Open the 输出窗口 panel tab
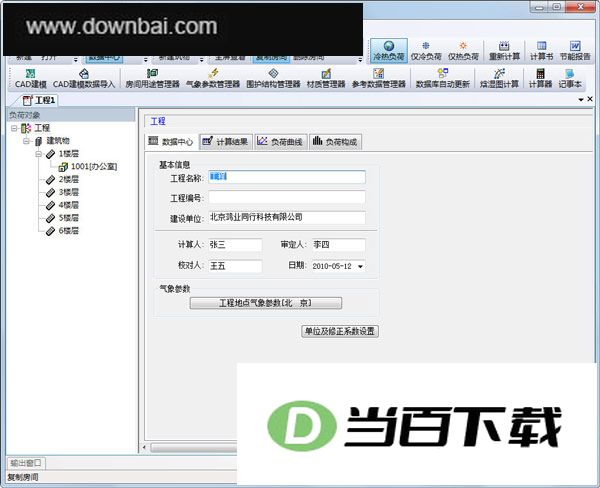600x488 pixels. (x=26, y=463)
